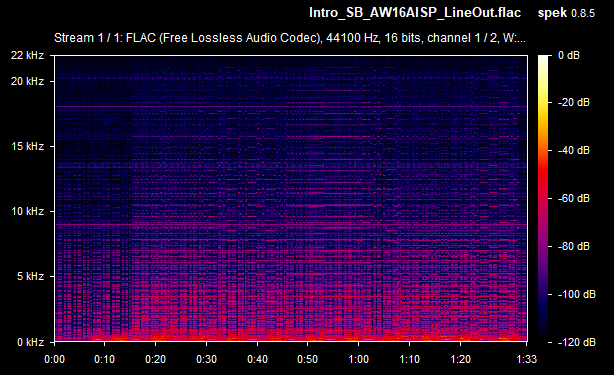The height and width of the screenshot is (375, 614).
Task: Click the 15 kHz frequency axis label
Action: click(x=27, y=146)
